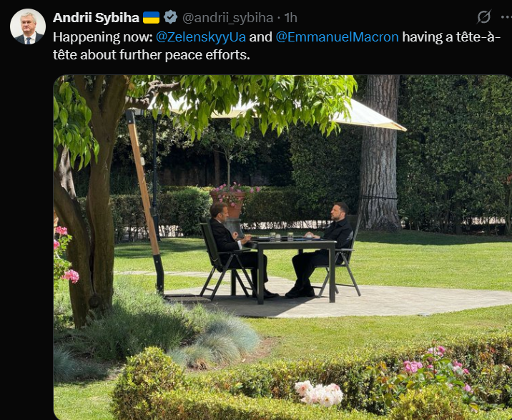
Task: Visit the @EmmanuelMacron mention
Action: coord(338,37)
